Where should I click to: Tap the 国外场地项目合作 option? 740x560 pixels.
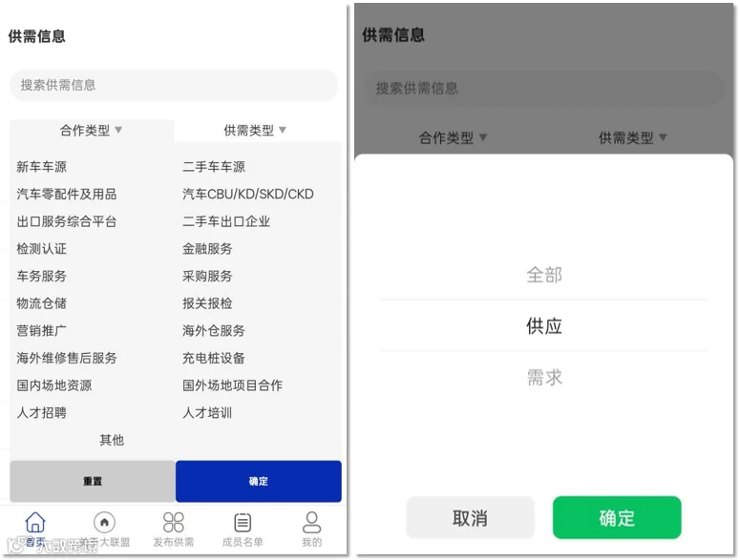coord(233,385)
